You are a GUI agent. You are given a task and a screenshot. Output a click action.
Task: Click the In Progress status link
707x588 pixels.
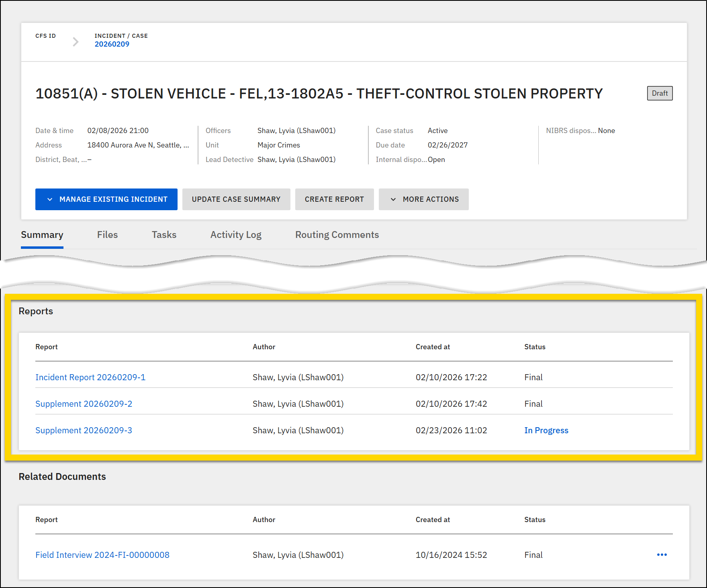coord(546,430)
